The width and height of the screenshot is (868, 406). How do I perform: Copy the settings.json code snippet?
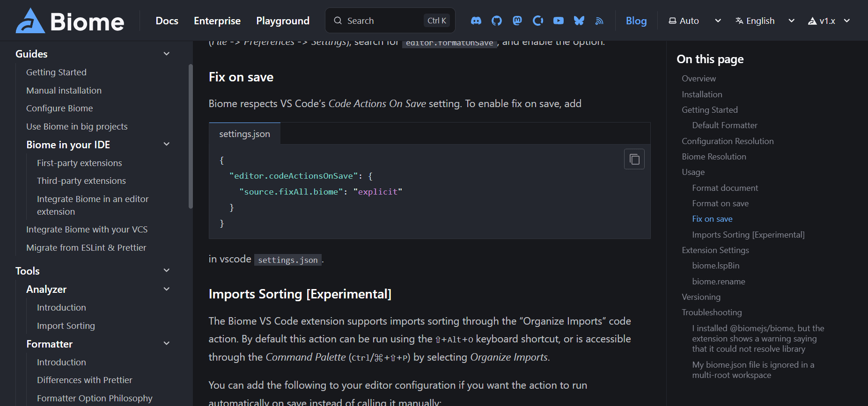point(634,159)
